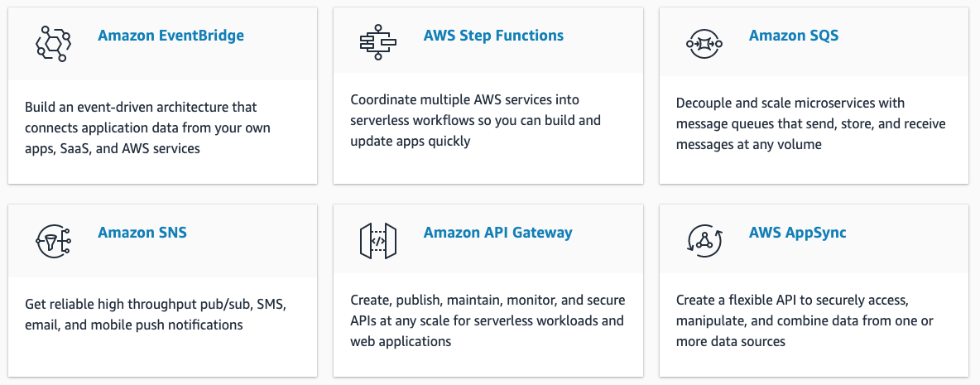This screenshot has width=980, height=385.
Task: Open the AWS Step Functions link
Action: [x=493, y=36]
